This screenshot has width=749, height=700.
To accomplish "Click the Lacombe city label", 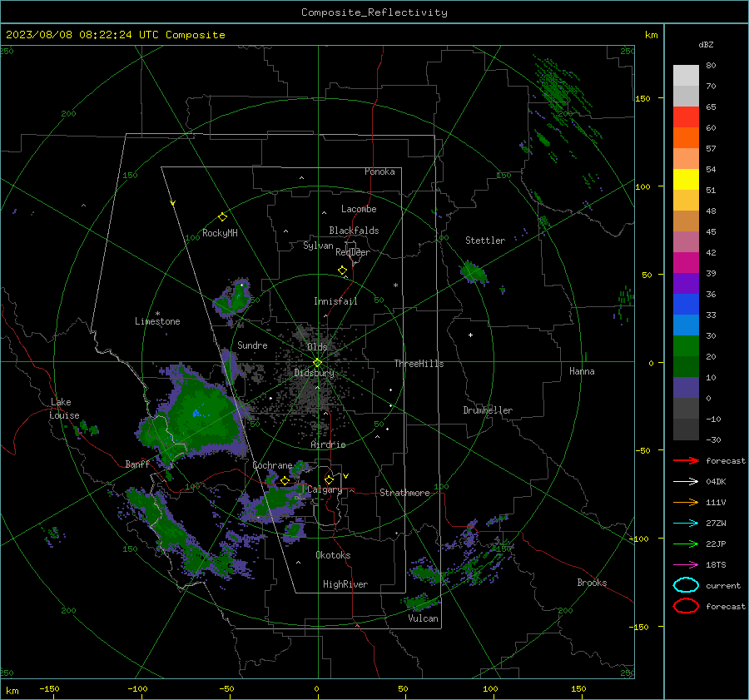I will 359,209.
